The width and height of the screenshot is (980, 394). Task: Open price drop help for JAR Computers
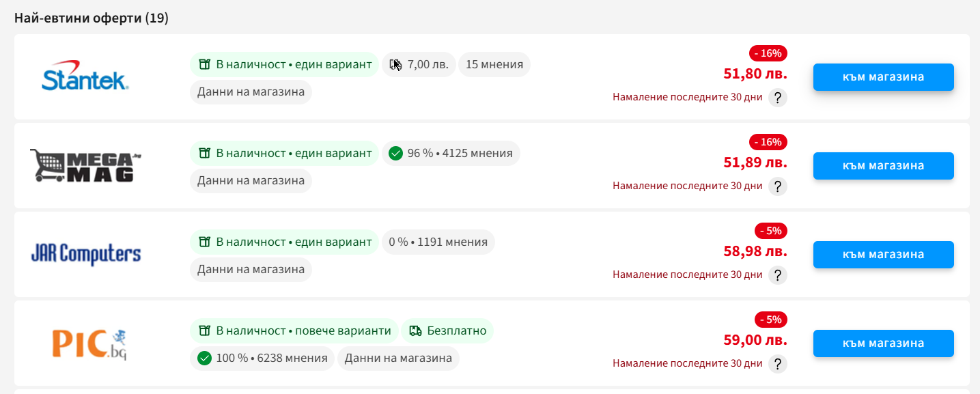778,275
